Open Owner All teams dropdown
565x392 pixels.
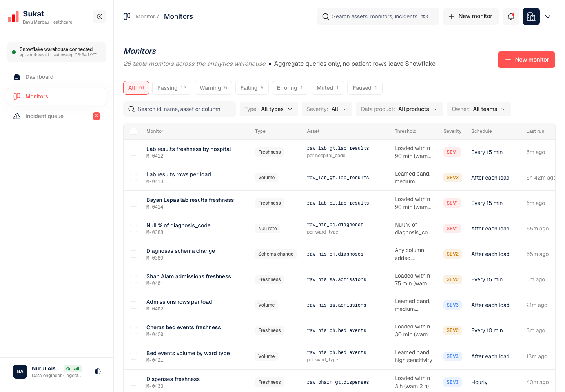[x=479, y=109]
